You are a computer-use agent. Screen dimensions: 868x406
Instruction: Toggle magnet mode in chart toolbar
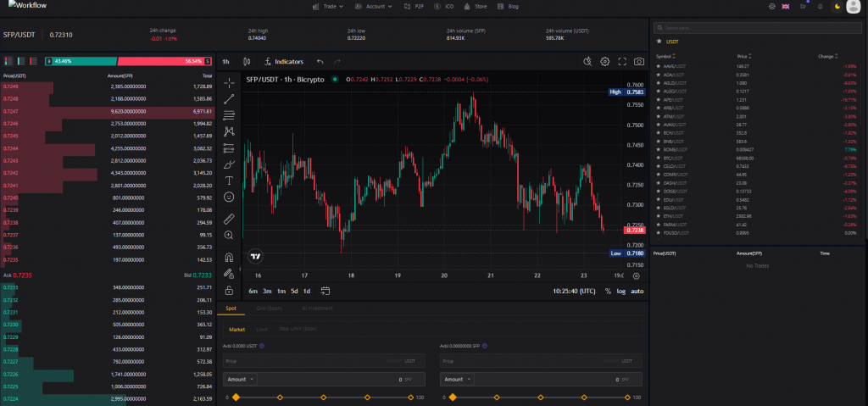[x=229, y=258]
